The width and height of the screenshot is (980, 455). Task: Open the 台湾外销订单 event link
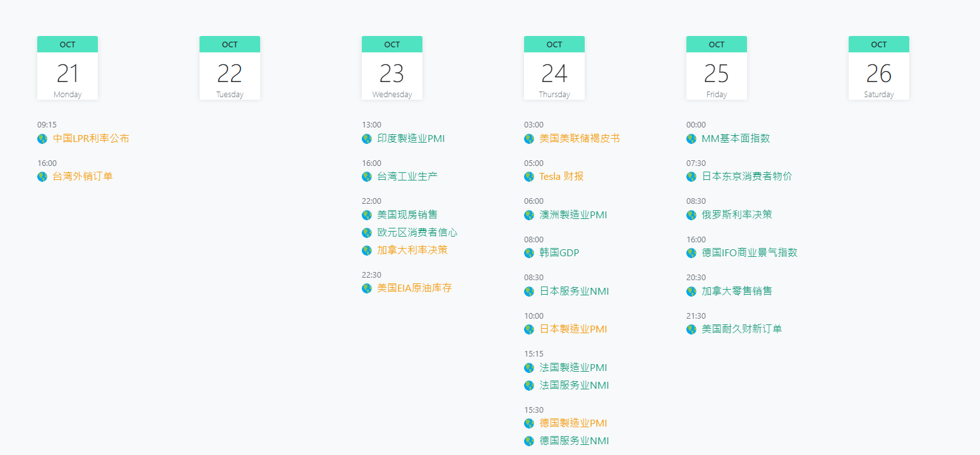point(83,176)
